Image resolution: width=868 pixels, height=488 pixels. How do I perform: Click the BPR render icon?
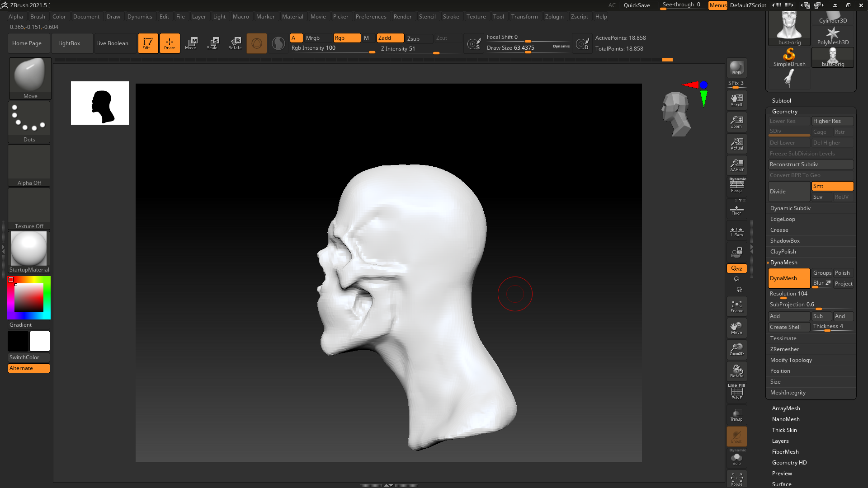(736, 68)
